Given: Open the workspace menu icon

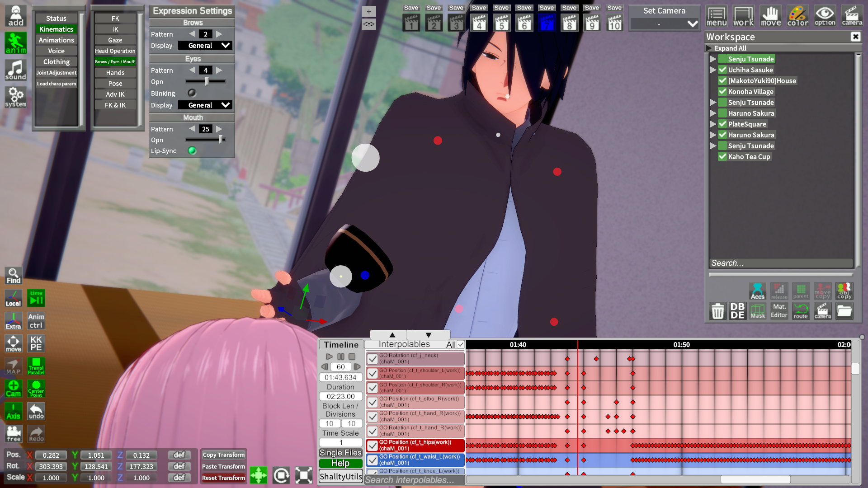Looking at the screenshot, I should pos(717,16).
